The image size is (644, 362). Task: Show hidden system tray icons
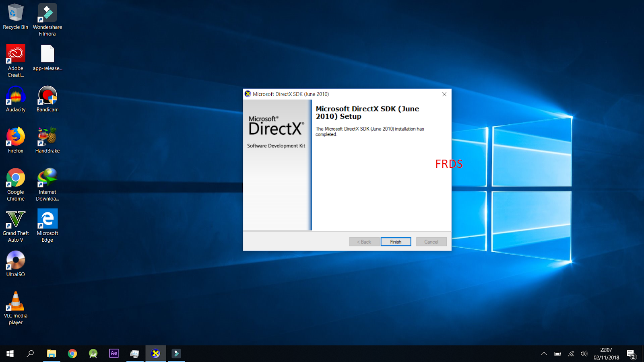pos(544,354)
